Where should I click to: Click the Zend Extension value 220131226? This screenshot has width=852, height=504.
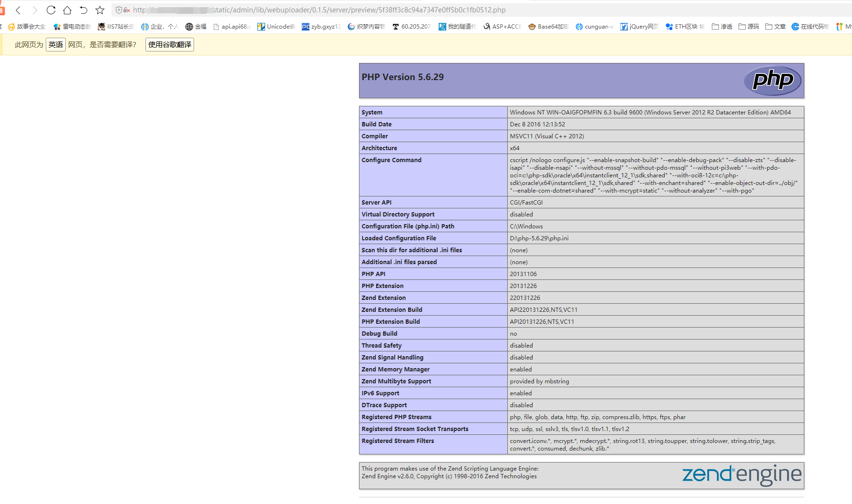525,298
